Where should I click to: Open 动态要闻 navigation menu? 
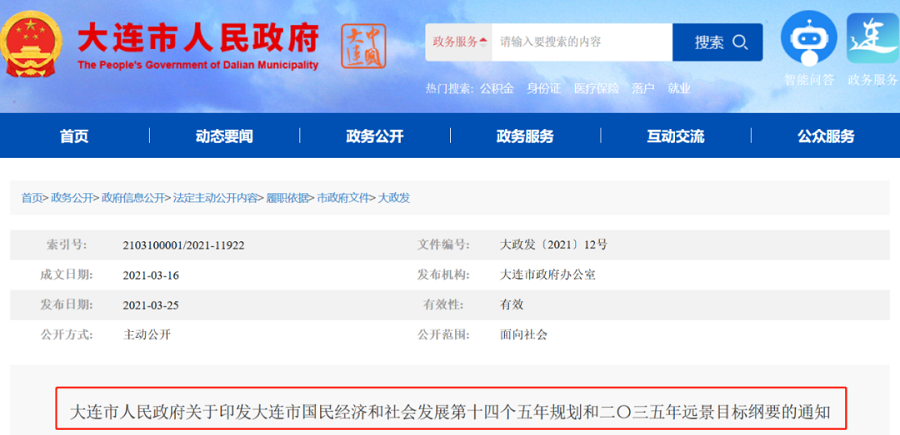pyautogui.click(x=224, y=136)
